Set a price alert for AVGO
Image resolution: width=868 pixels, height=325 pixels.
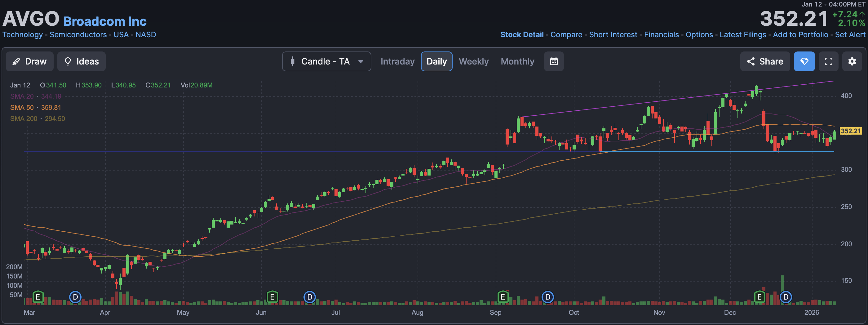tap(850, 35)
